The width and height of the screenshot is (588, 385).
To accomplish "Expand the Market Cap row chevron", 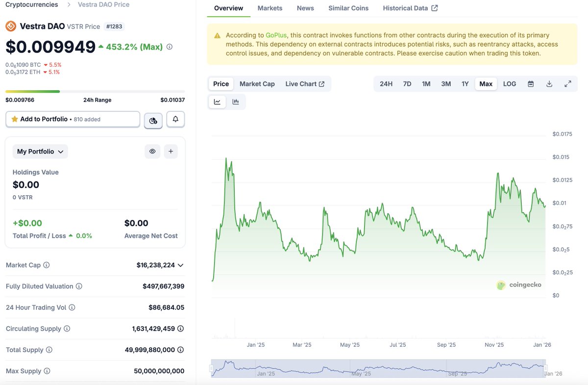I will point(180,265).
